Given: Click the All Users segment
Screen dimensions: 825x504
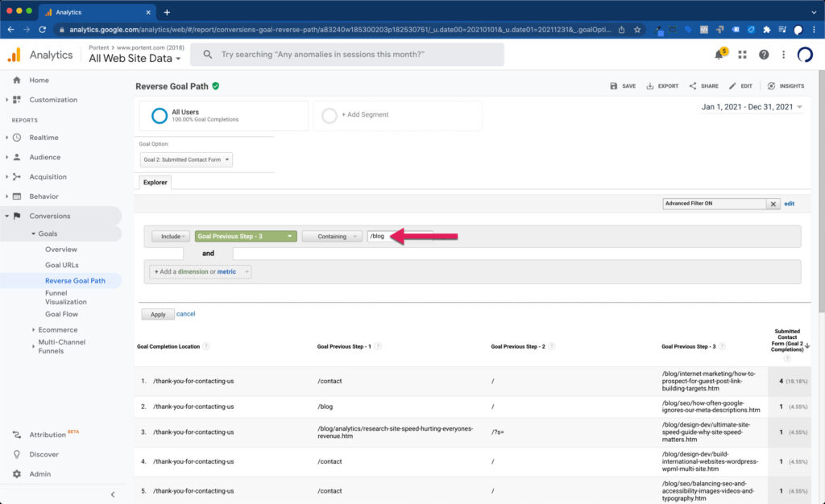Looking at the screenshot, I should tap(224, 115).
